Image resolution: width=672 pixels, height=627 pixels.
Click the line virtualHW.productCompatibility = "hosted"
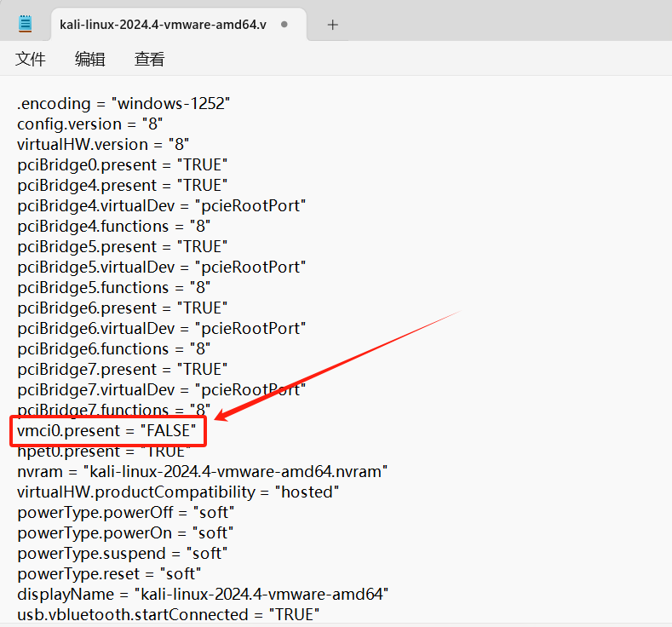178,492
